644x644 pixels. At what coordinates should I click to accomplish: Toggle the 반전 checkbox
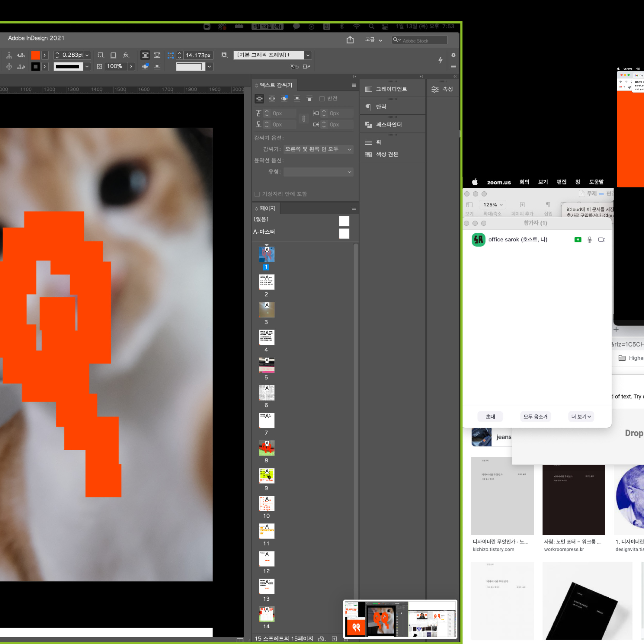322,99
